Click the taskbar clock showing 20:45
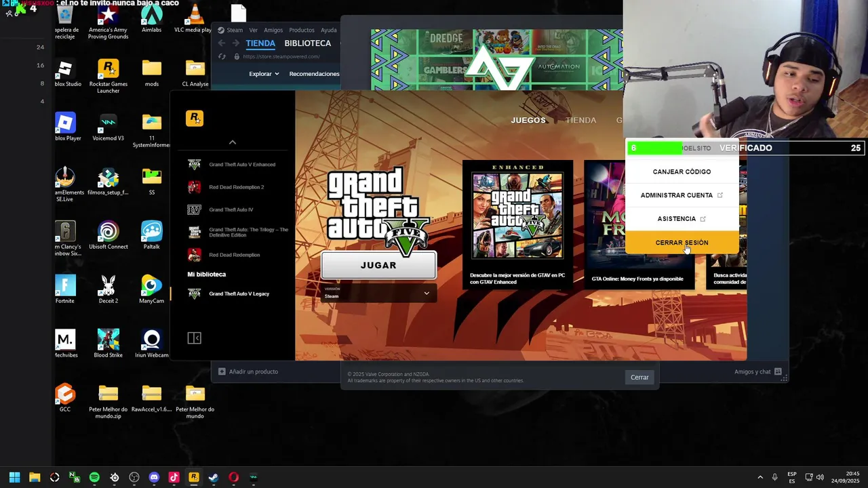Screen dimensions: 868x488 click(846, 477)
